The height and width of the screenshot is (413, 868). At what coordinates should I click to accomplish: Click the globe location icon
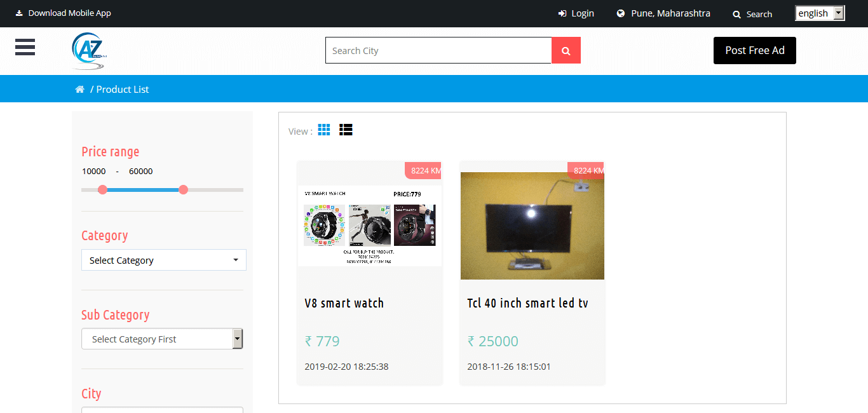coord(621,13)
